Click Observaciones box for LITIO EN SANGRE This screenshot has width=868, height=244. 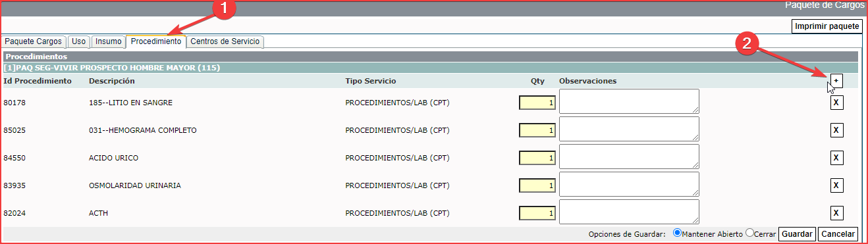coord(629,101)
